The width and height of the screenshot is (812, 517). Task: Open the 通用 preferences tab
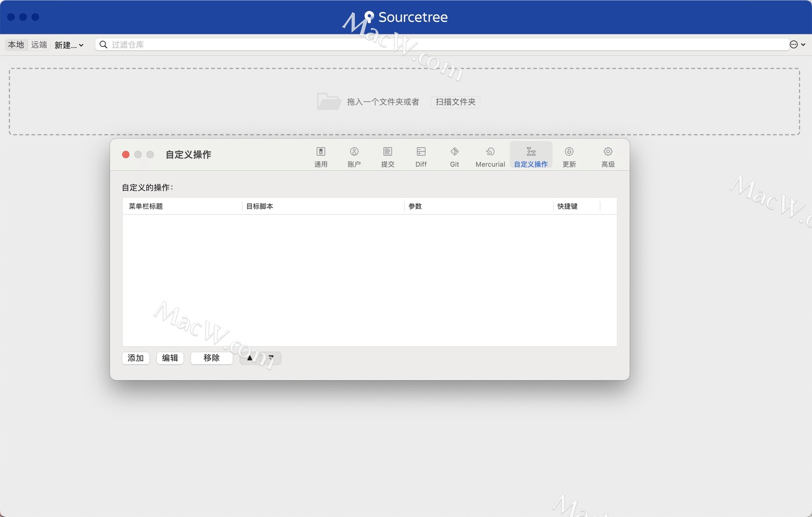click(321, 157)
